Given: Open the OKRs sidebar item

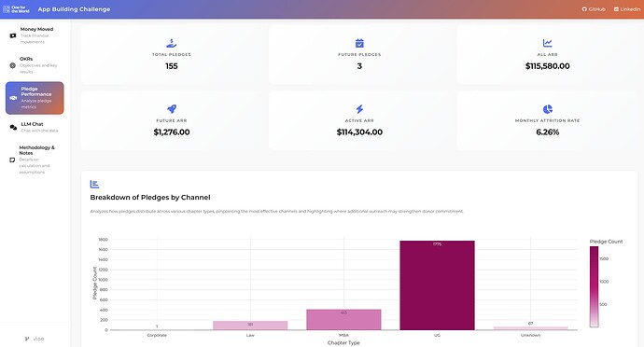Looking at the screenshot, I should [x=35, y=65].
